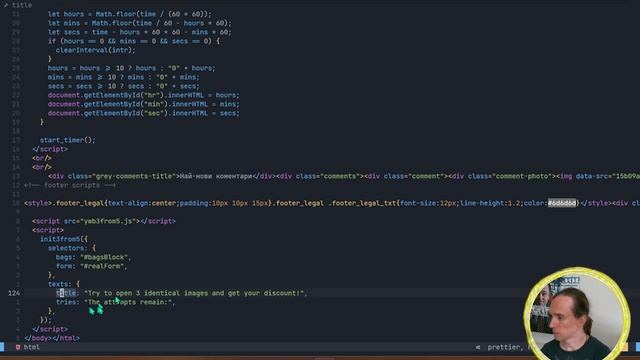The image size is (640, 360).
Task: Click the closing '</body></html>' tags
Action: 52,338
